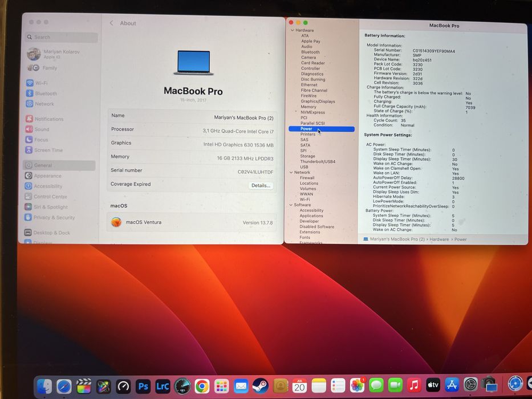Open Bluetooth in System Settings sidebar
This screenshot has height=399, width=532.
click(x=42, y=93)
